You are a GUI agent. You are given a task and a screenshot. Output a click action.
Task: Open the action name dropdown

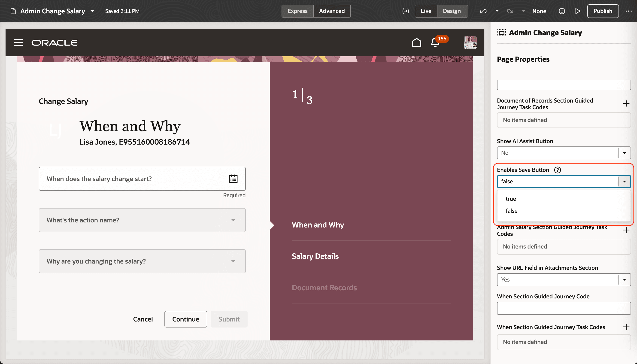click(142, 220)
